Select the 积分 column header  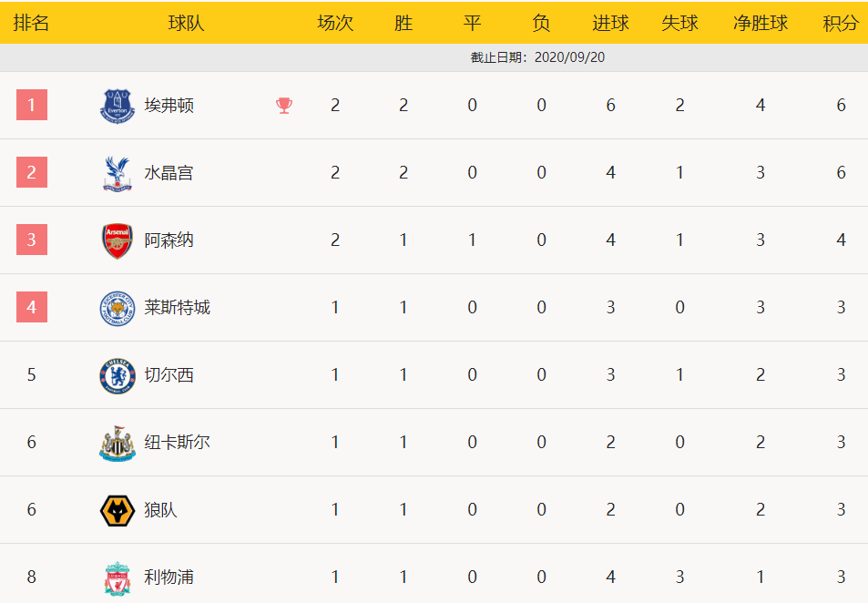[x=841, y=23]
